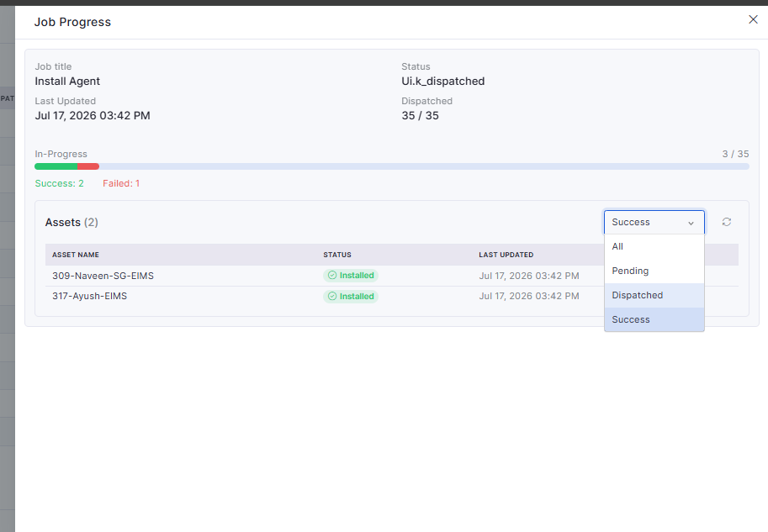
Task: Click the refresh assets icon
Action: (727, 222)
